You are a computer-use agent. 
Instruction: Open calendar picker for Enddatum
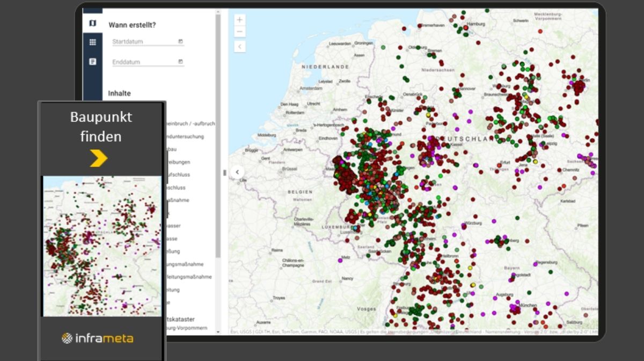(180, 62)
